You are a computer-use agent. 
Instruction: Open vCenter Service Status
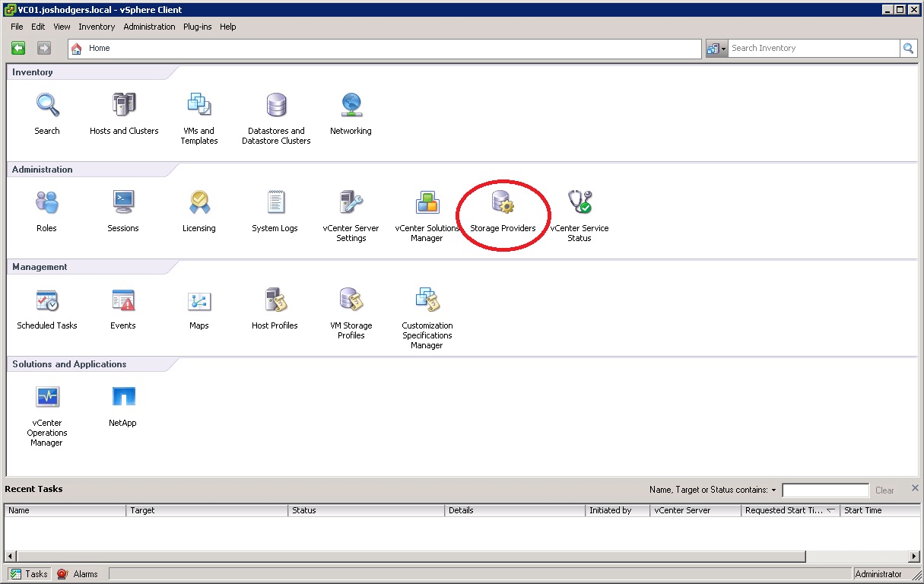(579, 203)
